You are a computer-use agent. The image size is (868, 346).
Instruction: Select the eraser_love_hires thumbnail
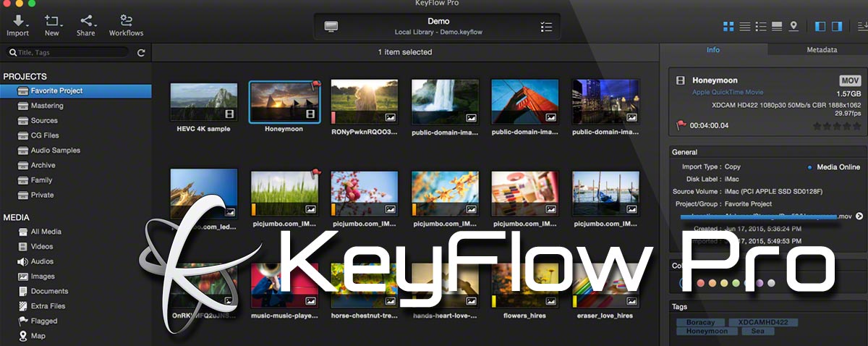(x=605, y=284)
